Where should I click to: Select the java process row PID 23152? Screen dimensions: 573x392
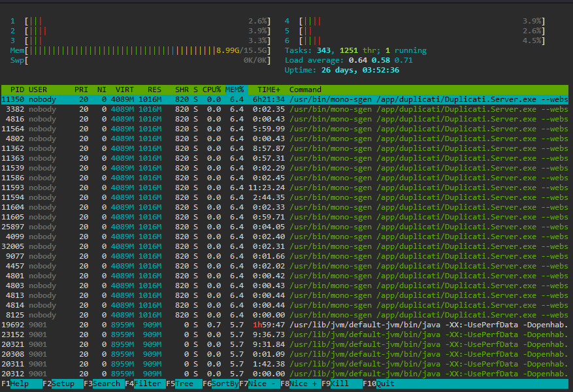(285, 335)
